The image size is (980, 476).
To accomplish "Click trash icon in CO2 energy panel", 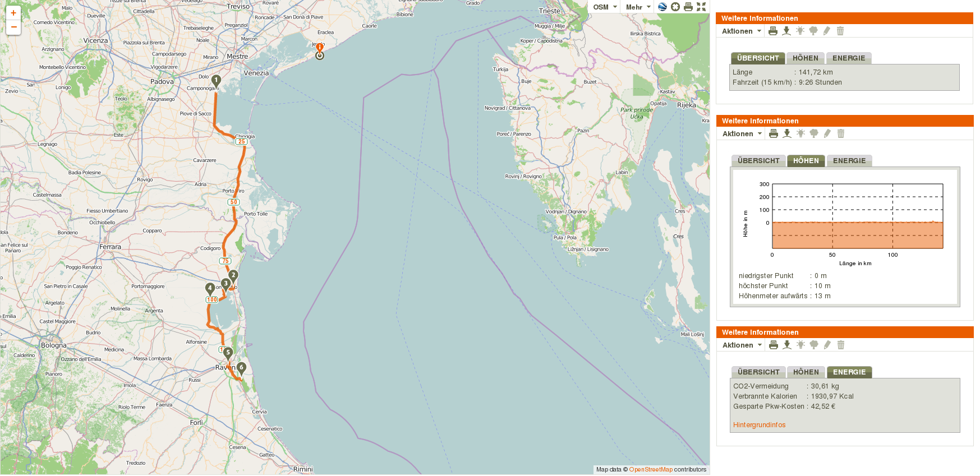I will [841, 345].
